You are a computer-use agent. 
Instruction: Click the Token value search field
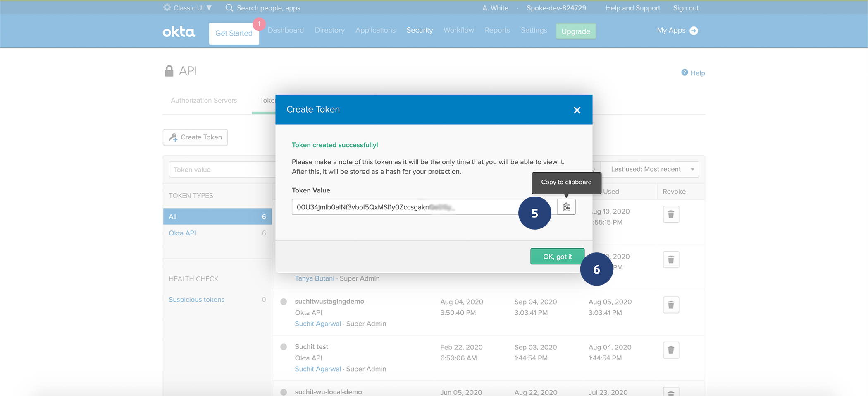[x=222, y=170]
